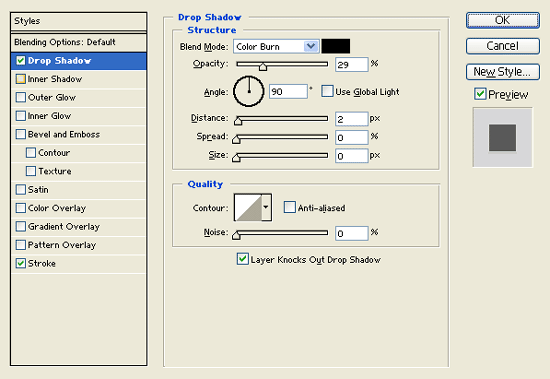Click the Spread slider handle
The height and width of the screenshot is (379, 550).
pos(236,139)
